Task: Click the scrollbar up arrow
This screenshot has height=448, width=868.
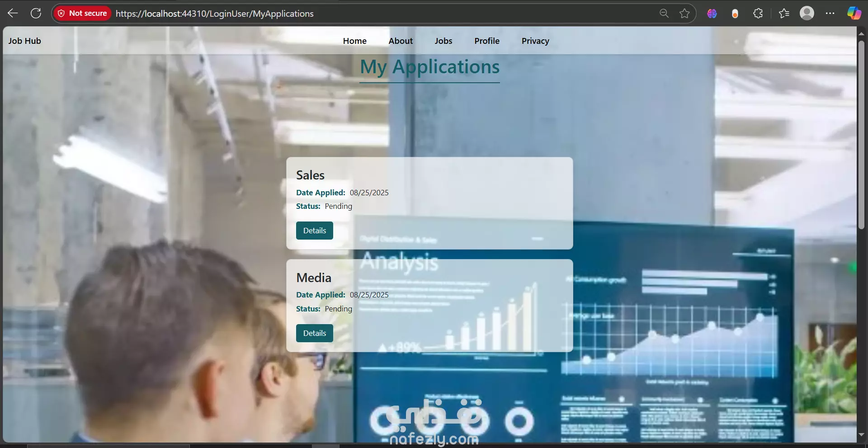Action: click(x=862, y=33)
